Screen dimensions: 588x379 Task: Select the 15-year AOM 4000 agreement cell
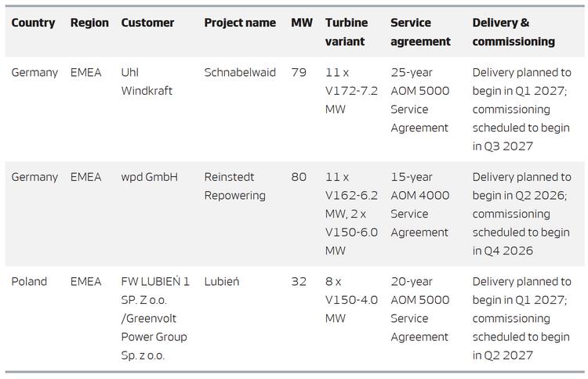pyautogui.click(x=420, y=204)
